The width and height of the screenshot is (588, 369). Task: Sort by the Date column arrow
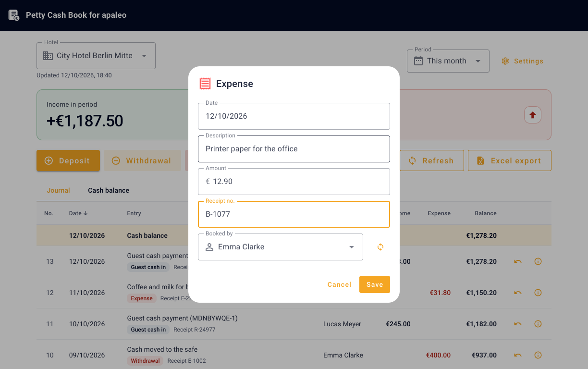click(86, 213)
